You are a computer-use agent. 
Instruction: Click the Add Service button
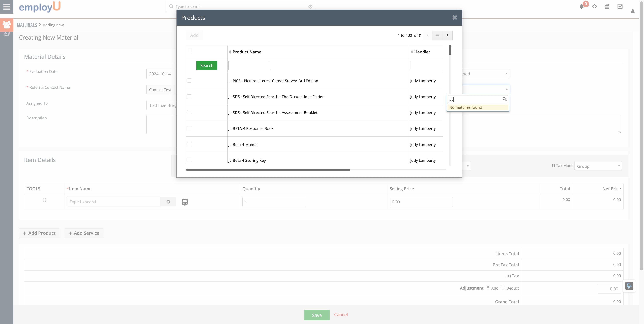click(84, 233)
